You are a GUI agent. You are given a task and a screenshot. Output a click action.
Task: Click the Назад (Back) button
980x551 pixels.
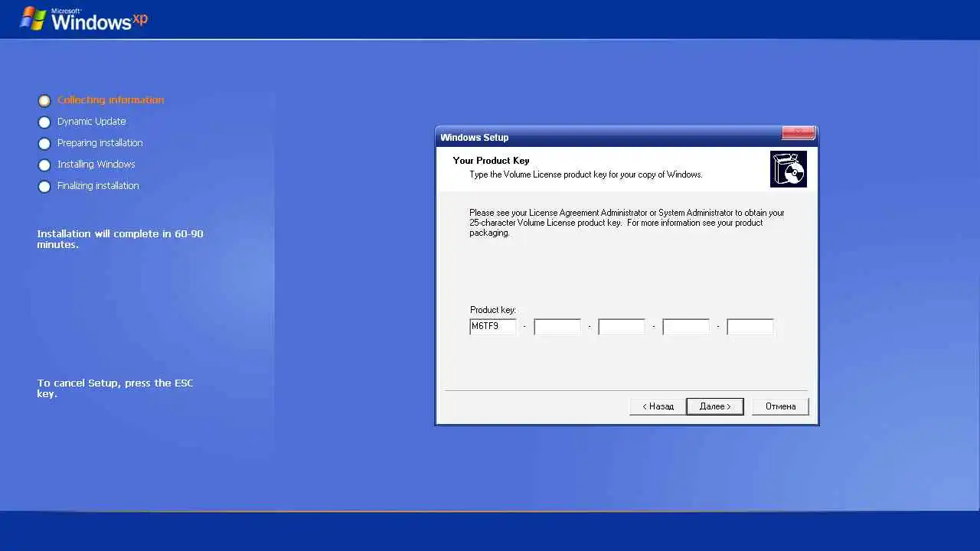click(658, 406)
